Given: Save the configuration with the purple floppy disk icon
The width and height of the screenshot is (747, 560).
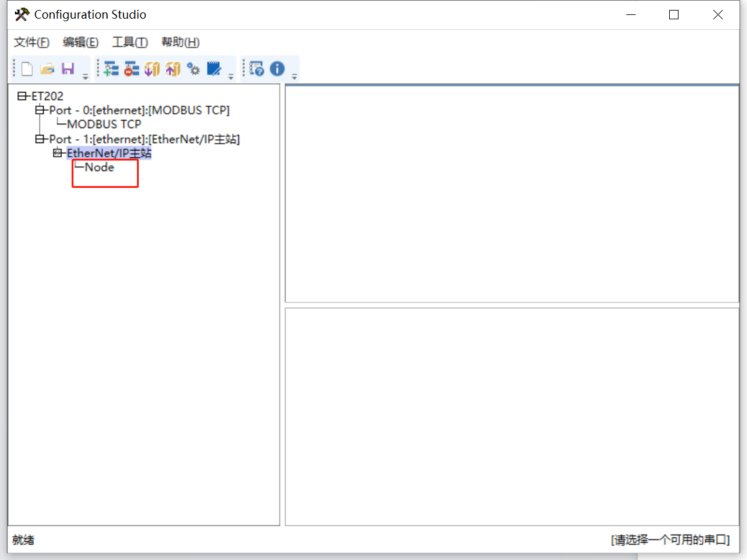Looking at the screenshot, I should pos(68,68).
